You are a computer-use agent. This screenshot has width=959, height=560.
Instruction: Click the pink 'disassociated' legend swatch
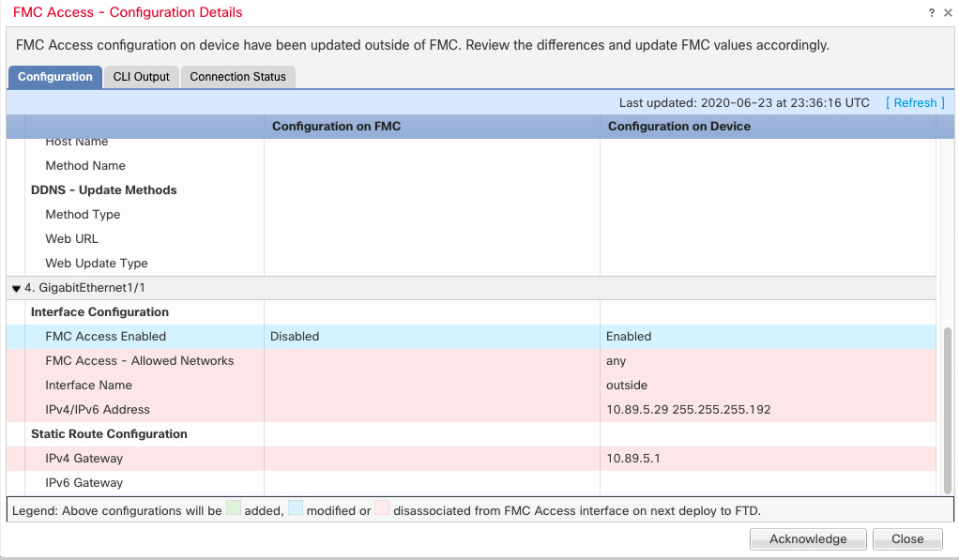point(382,511)
